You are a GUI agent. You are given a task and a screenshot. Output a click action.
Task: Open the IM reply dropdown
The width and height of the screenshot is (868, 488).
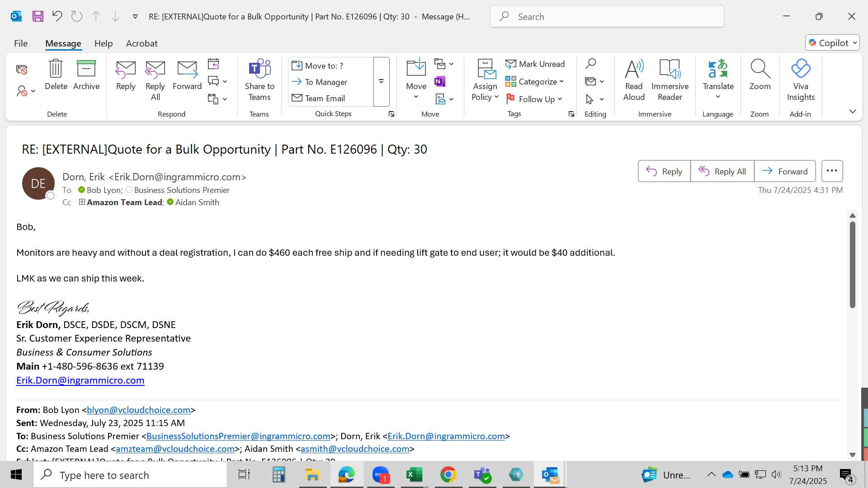pyautogui.click(x=217, y=81)
